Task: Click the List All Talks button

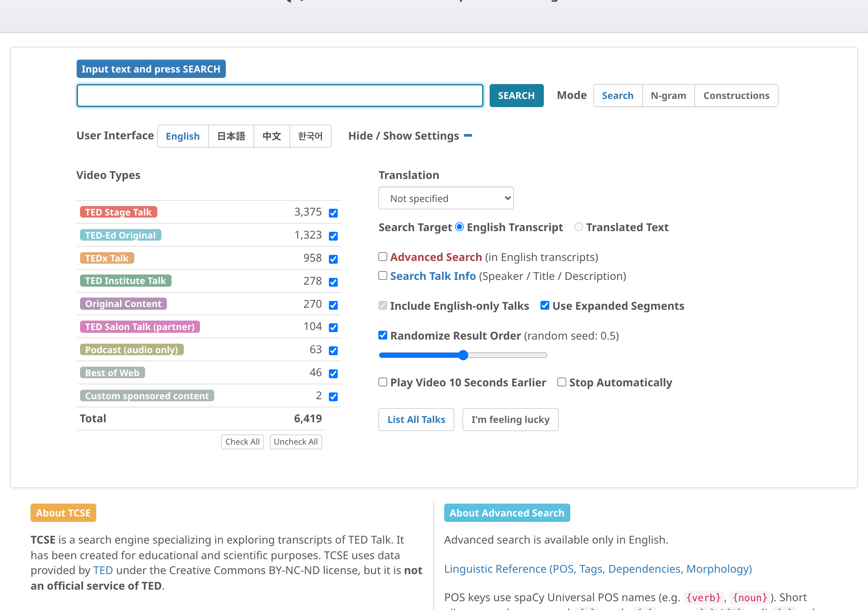Action: click(416, 420)
